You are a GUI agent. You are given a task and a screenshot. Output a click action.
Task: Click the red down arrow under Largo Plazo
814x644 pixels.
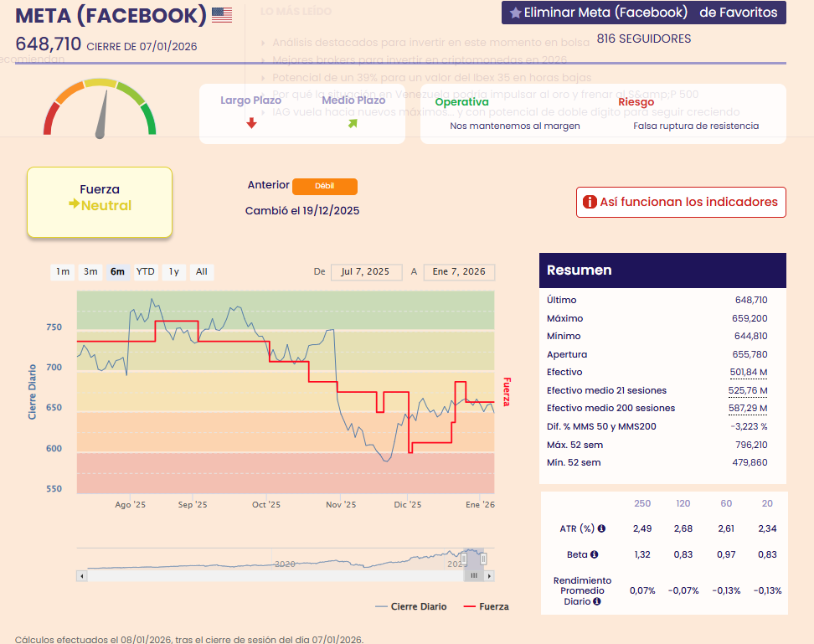click(x=252, y=123)
